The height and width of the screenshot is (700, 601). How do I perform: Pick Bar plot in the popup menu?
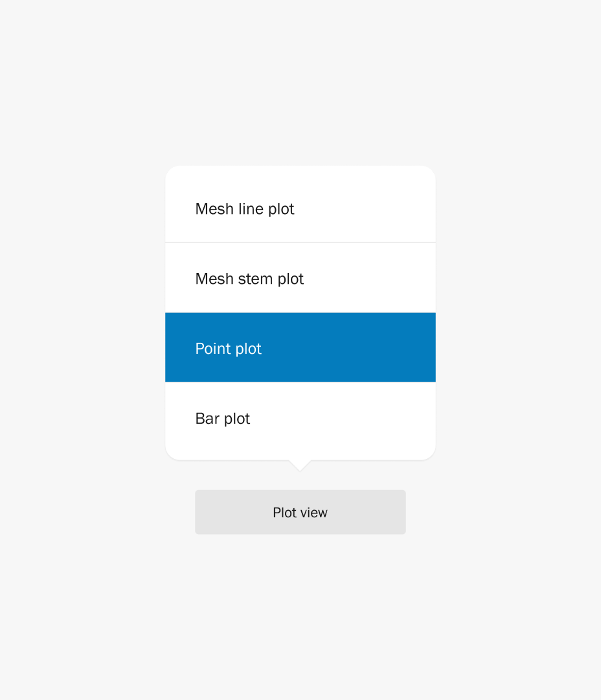point(300,419)
